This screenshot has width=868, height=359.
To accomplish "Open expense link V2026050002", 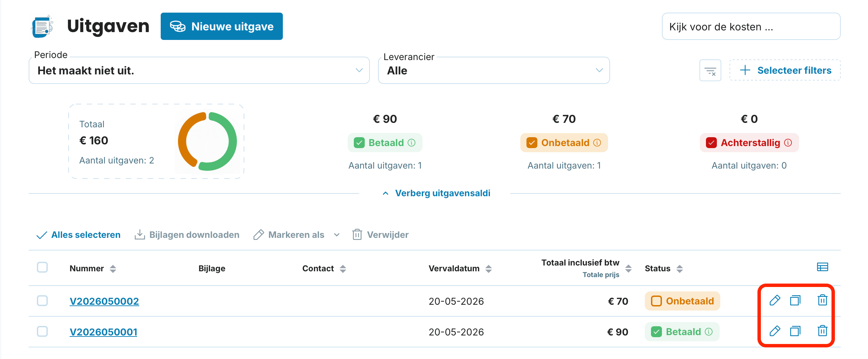I will click(104, 301).
